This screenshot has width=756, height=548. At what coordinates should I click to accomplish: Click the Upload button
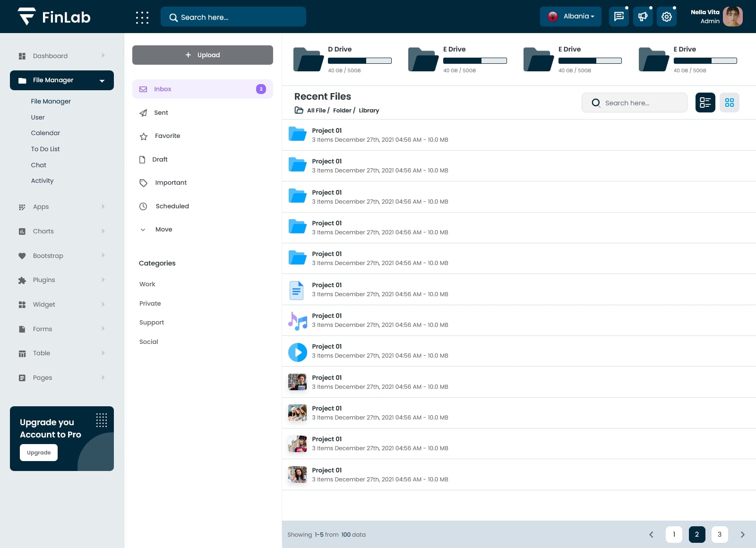(202, 55)
